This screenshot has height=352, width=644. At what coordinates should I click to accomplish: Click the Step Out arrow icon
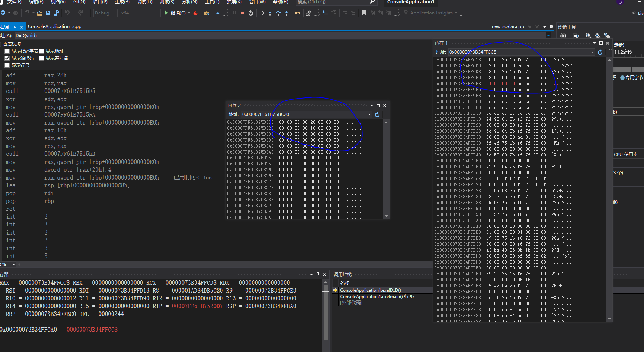point(286,13)
